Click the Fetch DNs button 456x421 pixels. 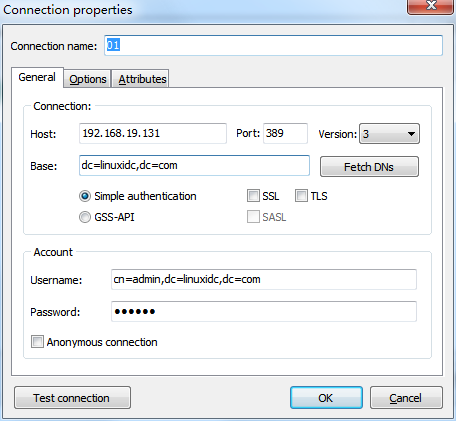369,167
